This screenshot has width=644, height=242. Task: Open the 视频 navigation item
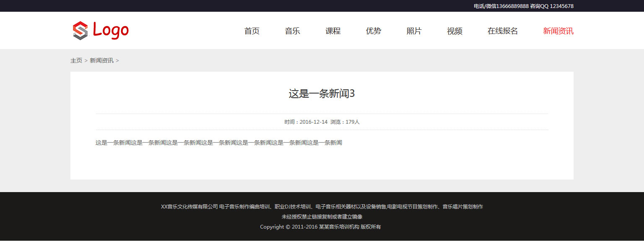pos(454,31)
